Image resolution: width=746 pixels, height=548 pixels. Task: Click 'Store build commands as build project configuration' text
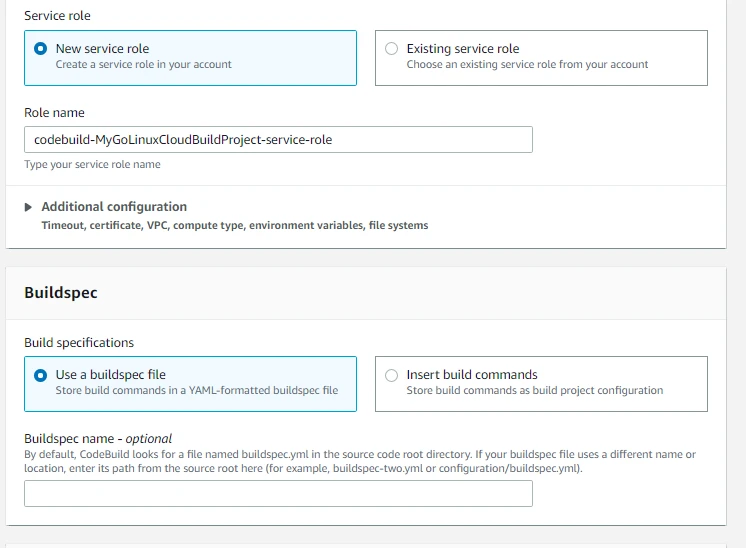(x=534, y=391)
